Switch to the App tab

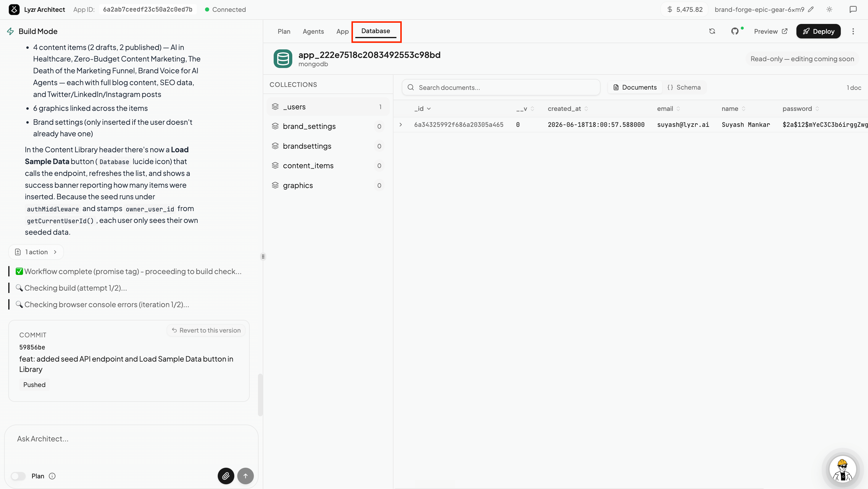point(342,31)
